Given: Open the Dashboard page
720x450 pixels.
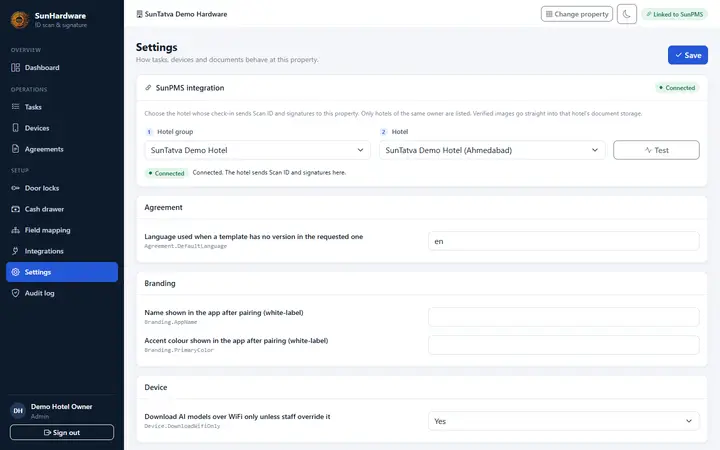Looking at the screenshot, I should click(62, 68).
